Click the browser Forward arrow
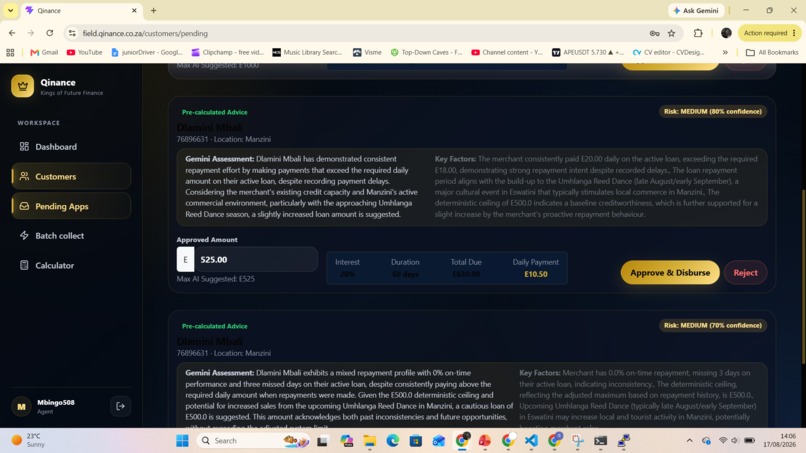This screenshot has width=806, height=453. [x=31, y=33]
